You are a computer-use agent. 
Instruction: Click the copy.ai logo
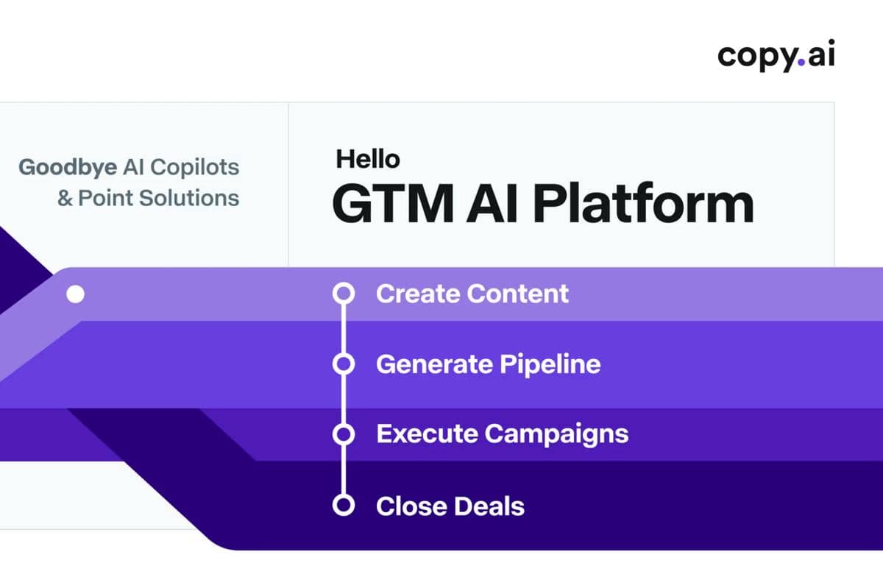776,56
